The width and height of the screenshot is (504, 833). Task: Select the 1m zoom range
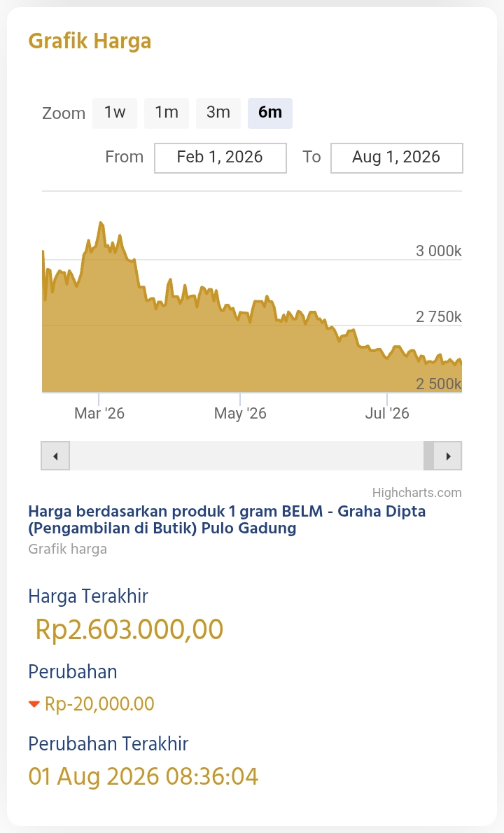point(166,113)
